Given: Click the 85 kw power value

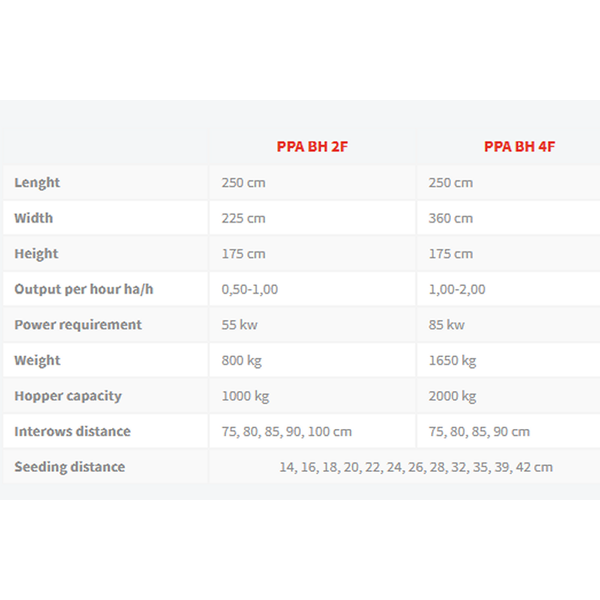Looking at the screenshot, I should (x=447, y=325).
